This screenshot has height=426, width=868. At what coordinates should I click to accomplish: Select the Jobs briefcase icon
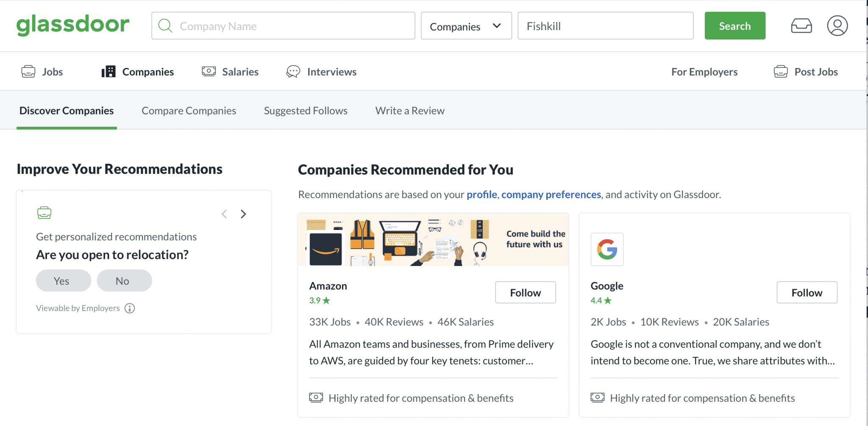(x=28, y=71)
